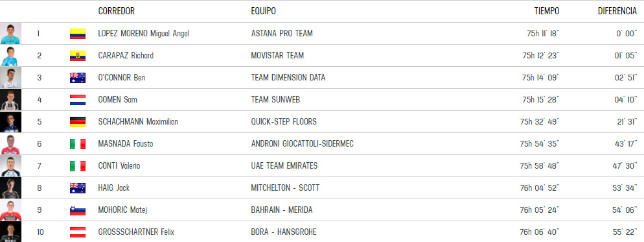
Task: Click the QUICK-STEP FLOORS team name
Action: pos(284,122)
